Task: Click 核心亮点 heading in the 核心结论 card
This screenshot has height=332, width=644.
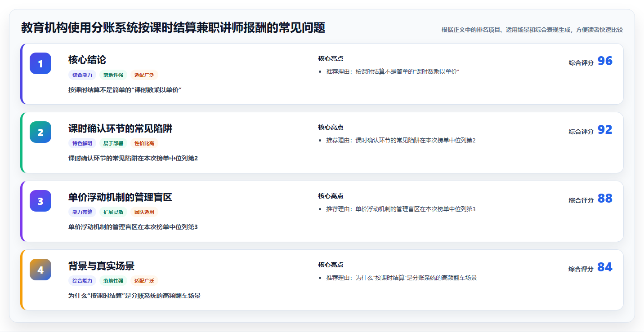Action: coord(331,58)
